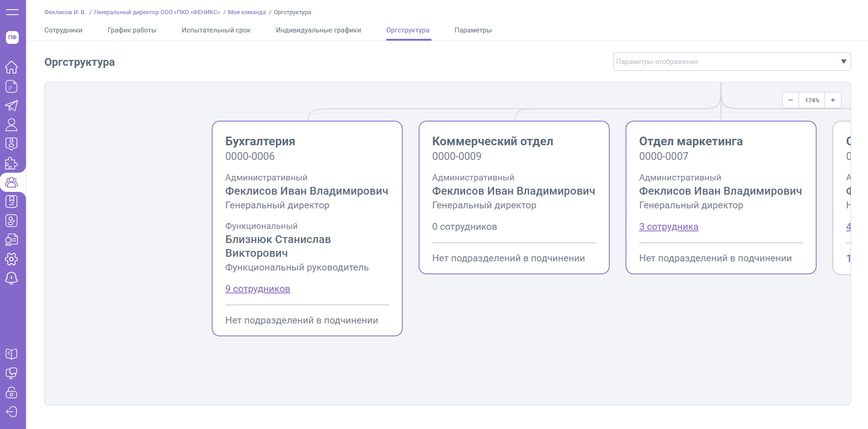This screenshot has width=868, height=429.
Task: Open the paper plane icon in the sidebar
Action: [11, 106]
